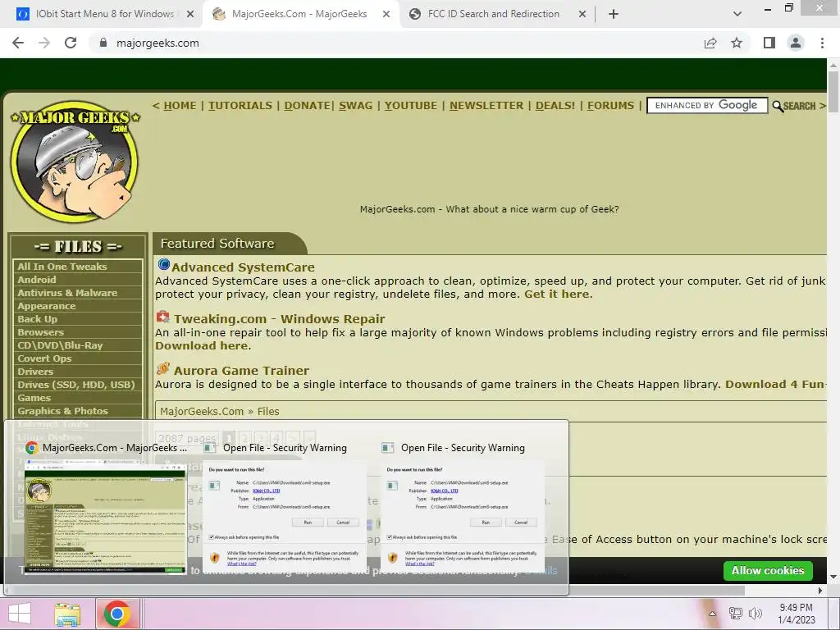Viewport: 840px width, 630px height.
Task: Open the HOME menu link
Action: coord(180,106)
